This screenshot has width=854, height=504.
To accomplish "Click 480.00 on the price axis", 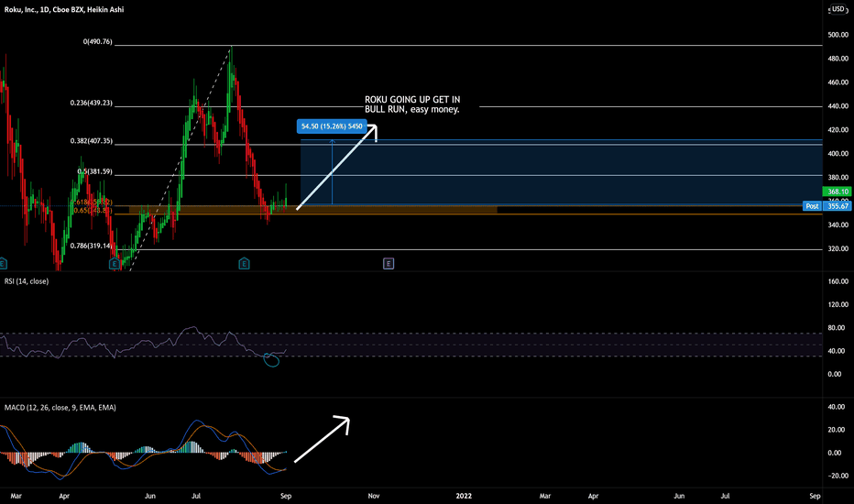I will [838, 59].
